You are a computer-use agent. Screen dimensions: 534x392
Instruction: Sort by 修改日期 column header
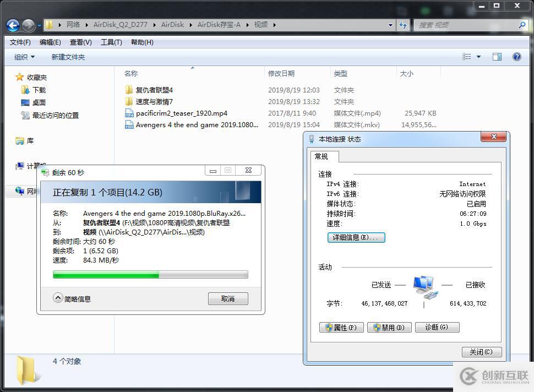[x=281, y=74]
